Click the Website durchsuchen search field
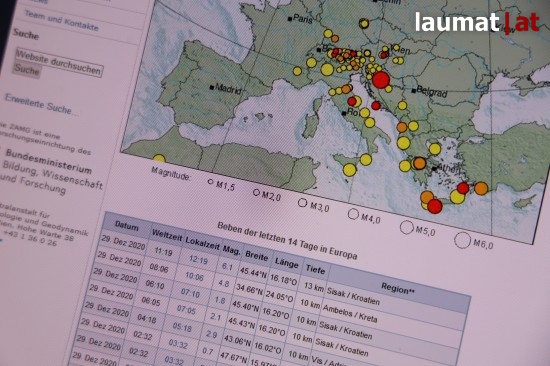Screen dimensions: 550x366 click(x=59, y=62)
